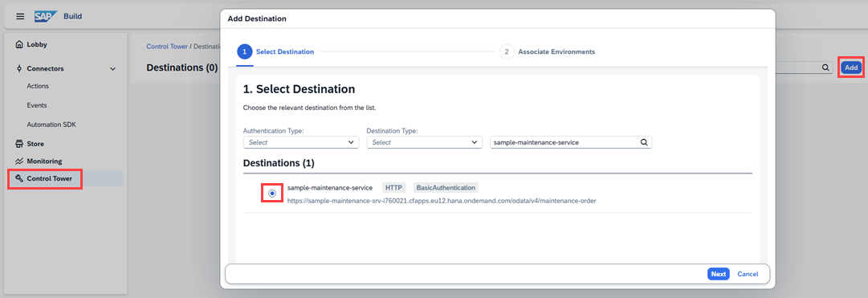Select sample-maintenance-service radio button
The height and width of the screenshot is (298, 868).
(x=272, y=194)
